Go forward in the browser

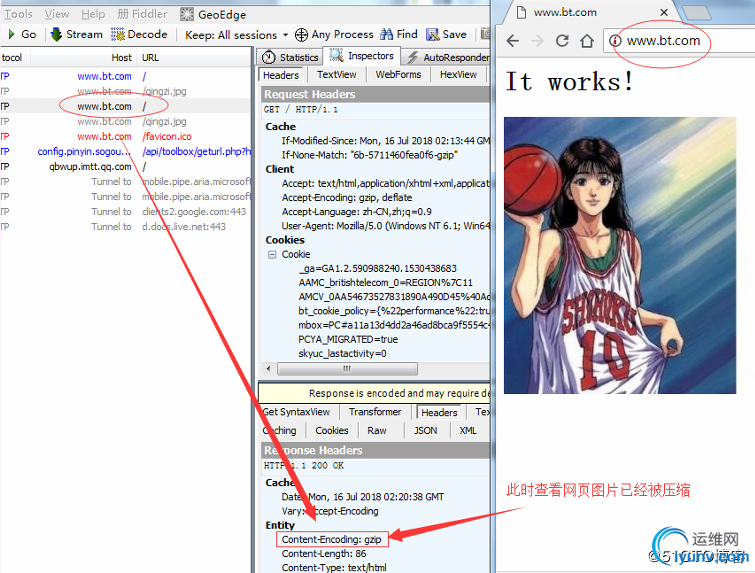point(537,41)
